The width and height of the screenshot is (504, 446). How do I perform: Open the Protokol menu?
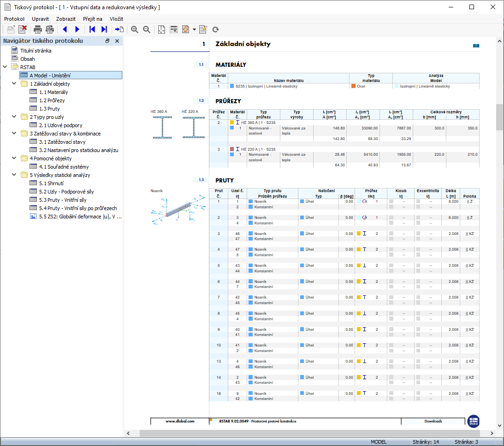pyautogui.click(x=14, y=19)
